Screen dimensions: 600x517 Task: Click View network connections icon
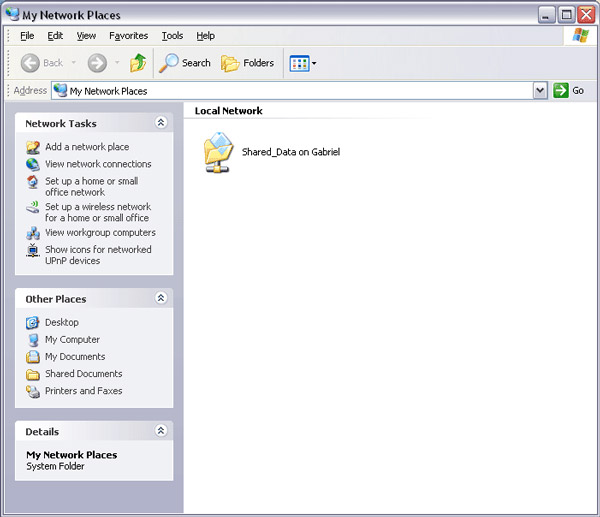pyautogui.click(x=33, y=164)
